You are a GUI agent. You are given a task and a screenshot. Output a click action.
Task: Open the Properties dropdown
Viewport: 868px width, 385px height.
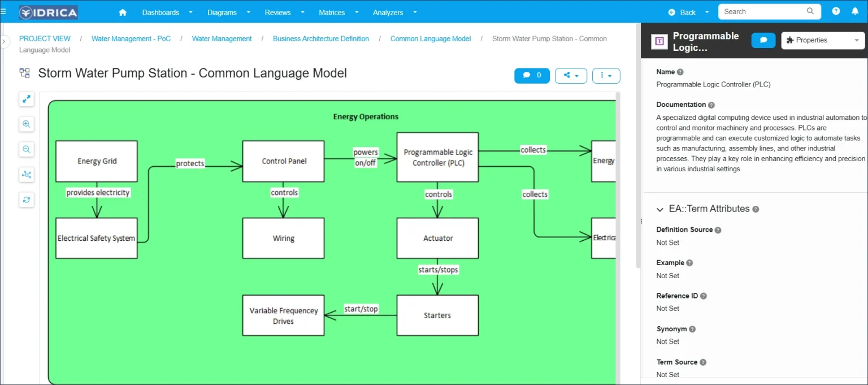click(x=823, y=40)
